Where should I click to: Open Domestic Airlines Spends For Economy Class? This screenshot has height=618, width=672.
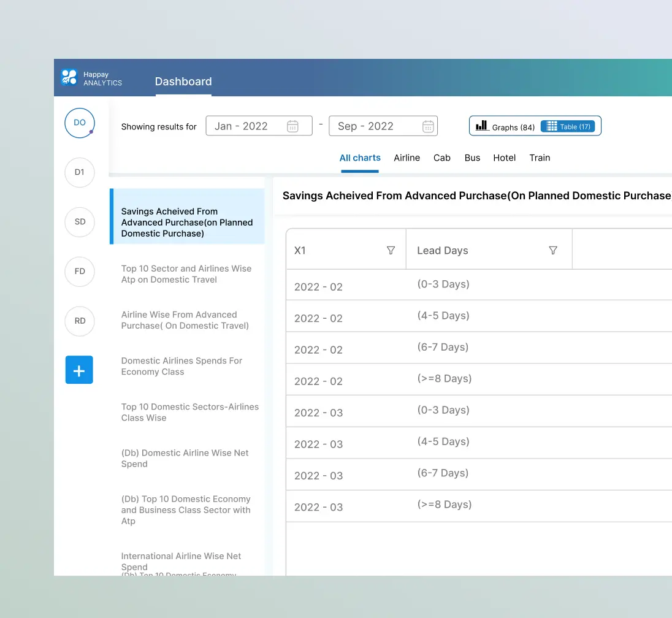tap(182, 367)
